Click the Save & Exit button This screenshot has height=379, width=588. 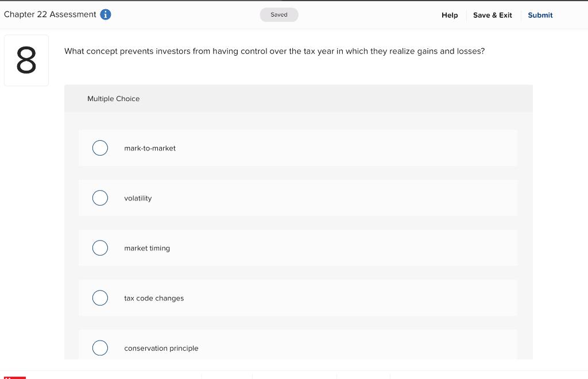492,15
